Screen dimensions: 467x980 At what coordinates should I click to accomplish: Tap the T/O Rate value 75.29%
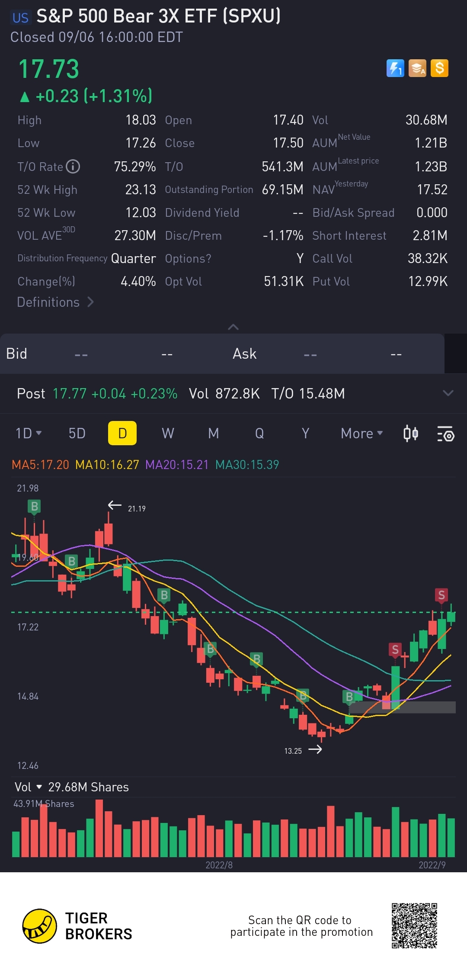[x=135, y=167]
